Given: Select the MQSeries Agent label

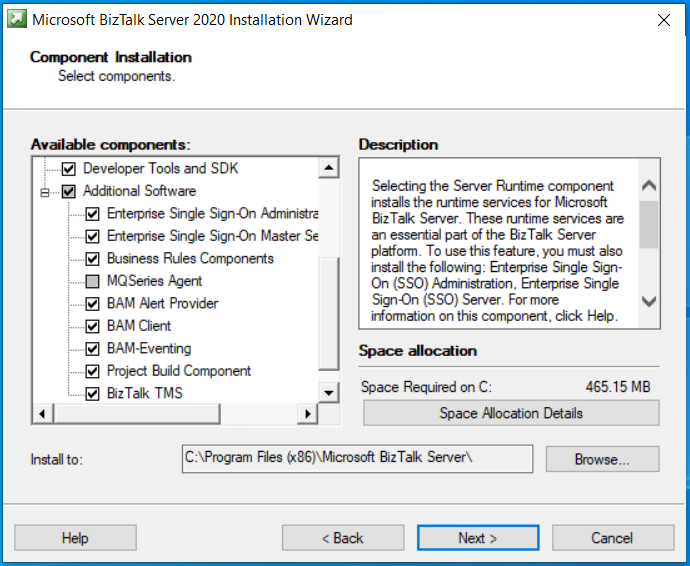Looking at the screenshot, I should click(154, 280).
